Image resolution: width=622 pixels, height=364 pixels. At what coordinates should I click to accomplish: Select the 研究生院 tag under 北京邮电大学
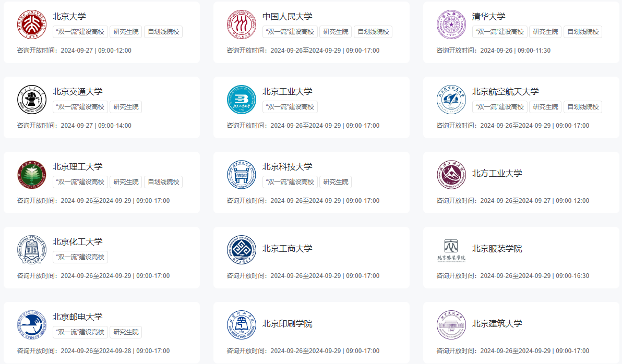pos(126,332)
